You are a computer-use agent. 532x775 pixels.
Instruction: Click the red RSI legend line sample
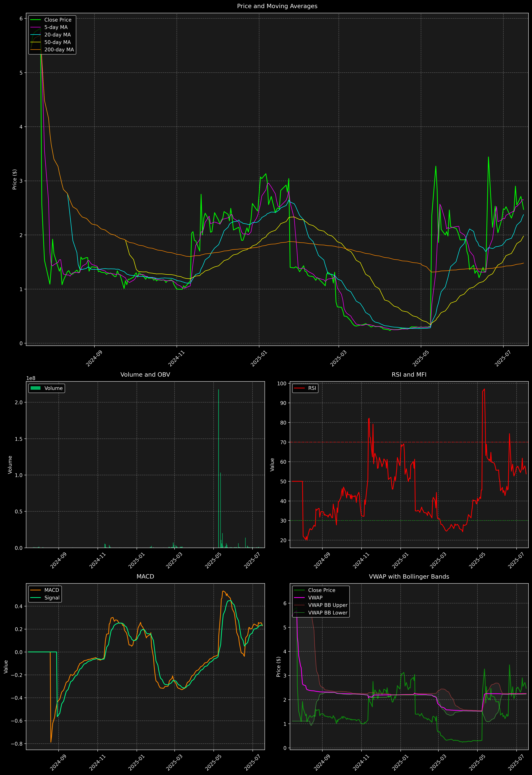pos(299,388)
